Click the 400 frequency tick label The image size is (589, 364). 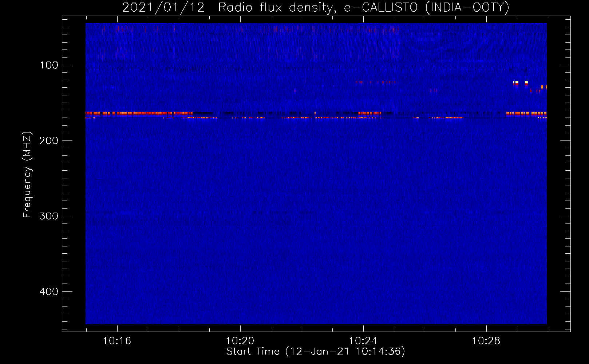coord(49,292)
